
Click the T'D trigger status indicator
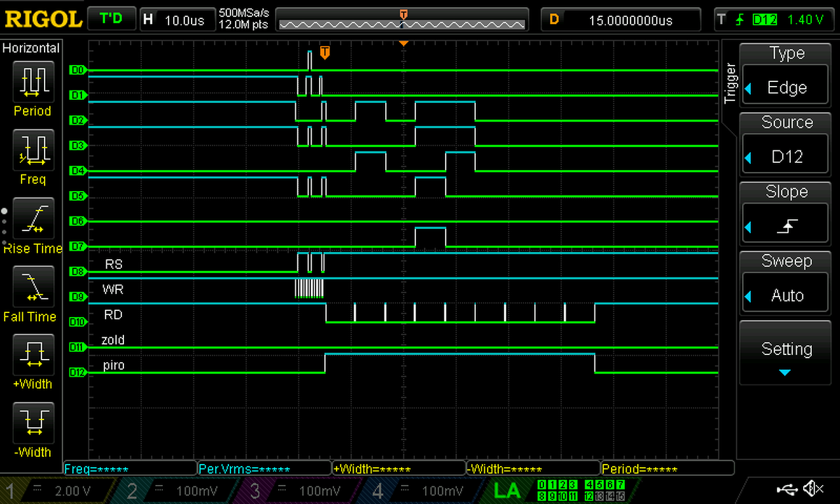(111, 19)
